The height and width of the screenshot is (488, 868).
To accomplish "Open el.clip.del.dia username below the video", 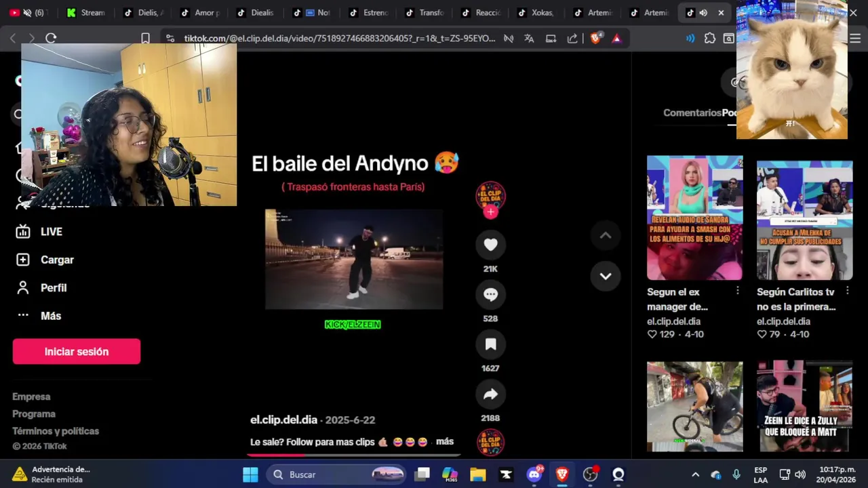I will pos(283,420).
